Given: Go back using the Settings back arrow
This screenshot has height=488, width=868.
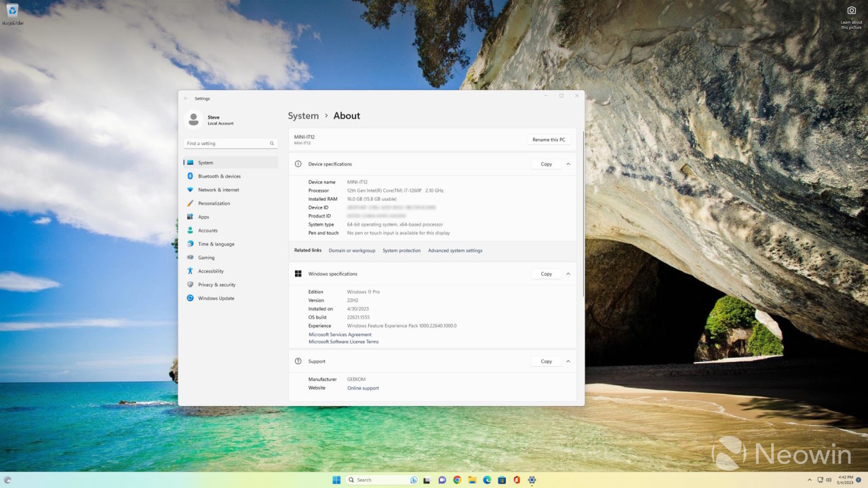Looking at the screenshot, I should [x=186, y=98].
